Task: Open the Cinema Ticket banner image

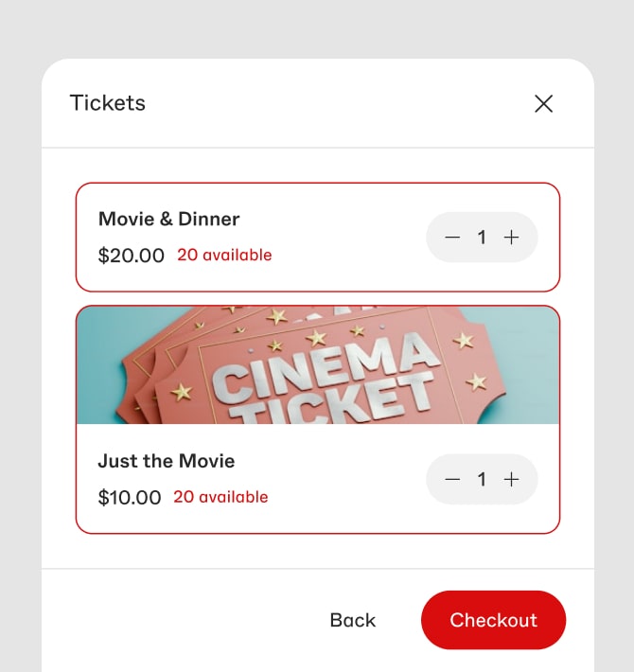Action: (318, 365)
